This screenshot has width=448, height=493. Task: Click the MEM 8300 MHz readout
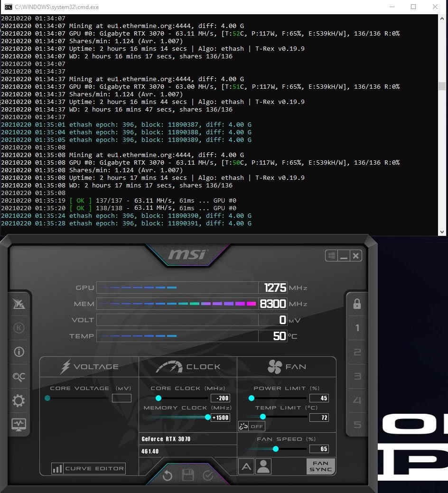coord(272,304)
